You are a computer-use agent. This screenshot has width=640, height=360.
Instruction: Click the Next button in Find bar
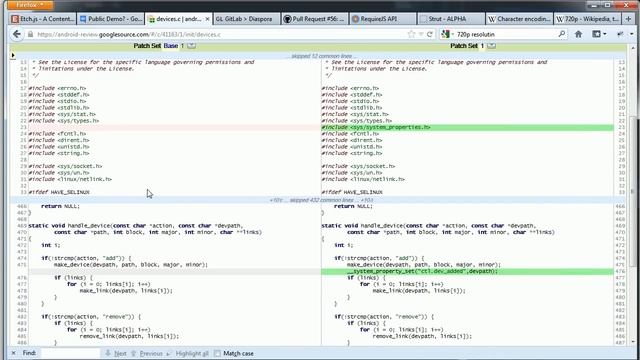(116, 353)
